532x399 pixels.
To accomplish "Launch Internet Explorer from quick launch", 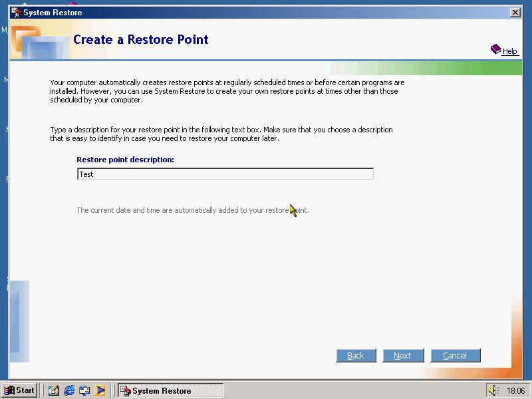I will [69, 390].
